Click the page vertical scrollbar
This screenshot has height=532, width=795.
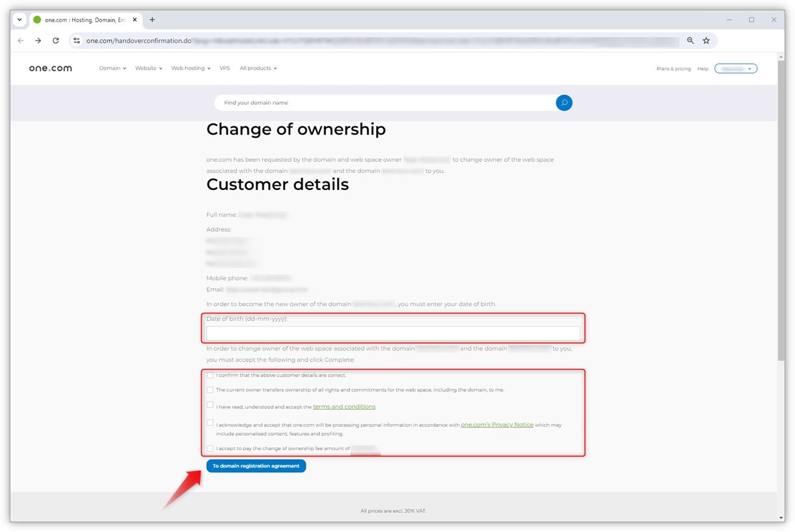781,211
